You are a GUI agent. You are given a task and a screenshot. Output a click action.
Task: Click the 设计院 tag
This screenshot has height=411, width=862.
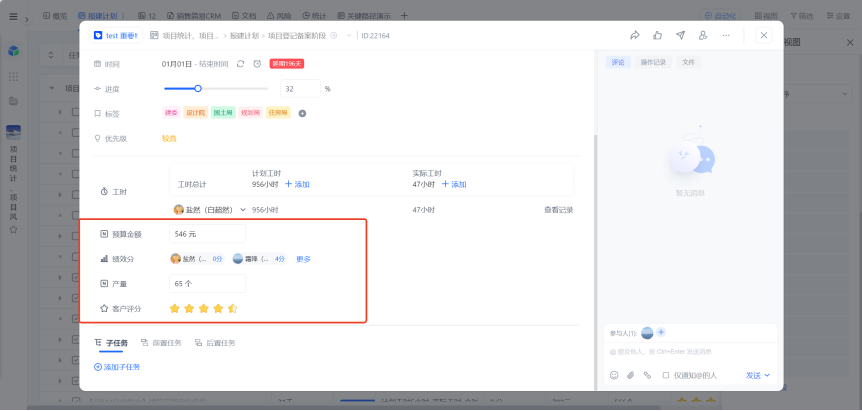tap(195, 113)
